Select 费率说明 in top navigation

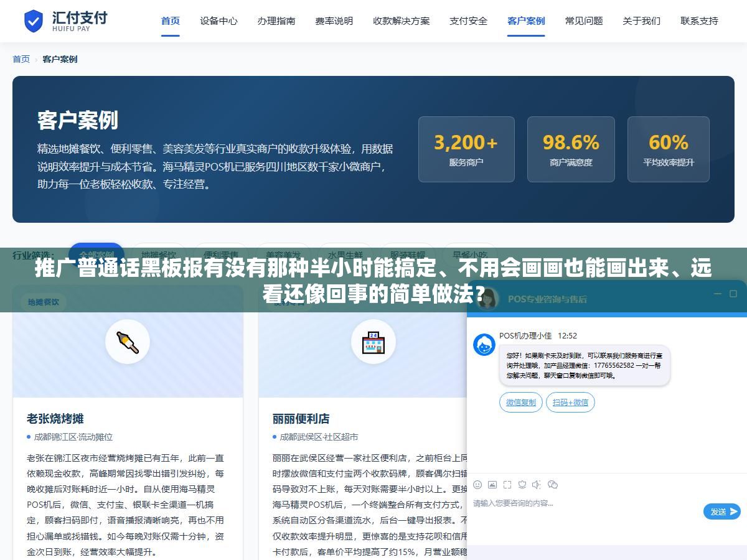click(334, 21)
